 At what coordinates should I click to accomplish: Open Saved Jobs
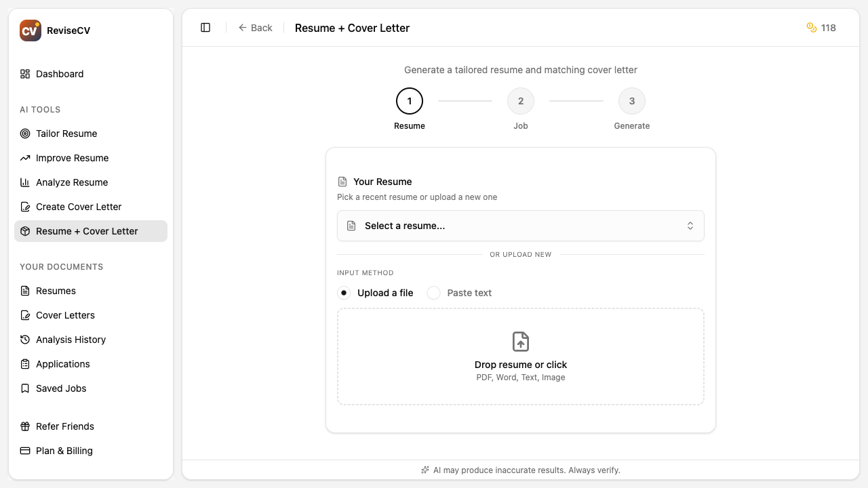pos(61,388)
